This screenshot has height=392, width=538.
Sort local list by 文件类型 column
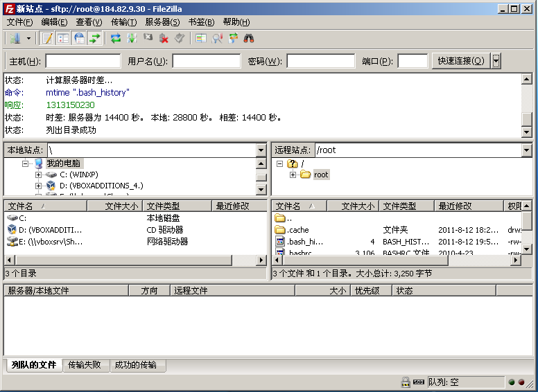coord(177,206)
